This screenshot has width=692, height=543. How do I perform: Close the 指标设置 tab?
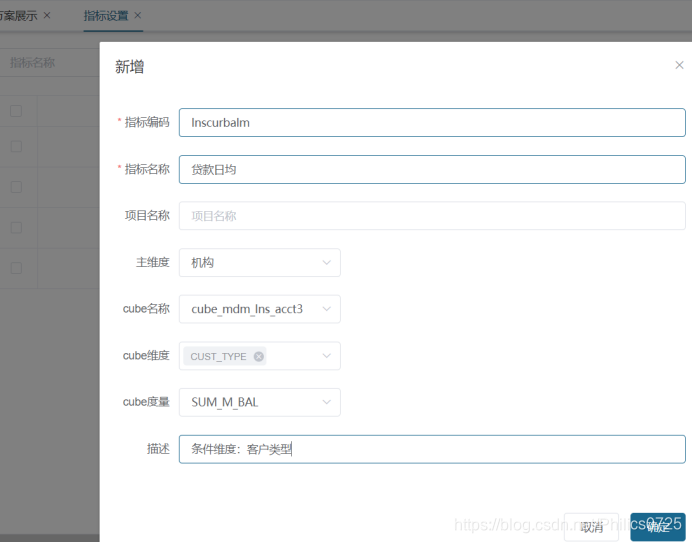click(x=138, y=15)
